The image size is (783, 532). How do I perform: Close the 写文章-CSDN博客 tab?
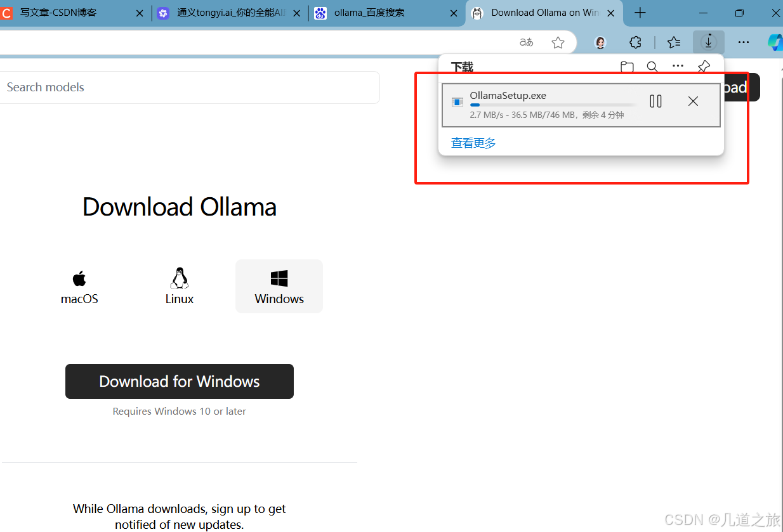click(140, 13)
